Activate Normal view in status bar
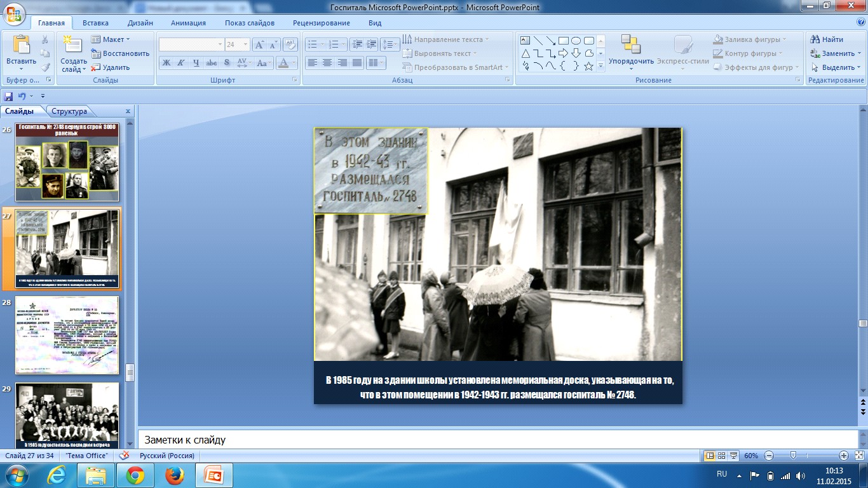This screenshot has width=868, height=488. point(710,456)
